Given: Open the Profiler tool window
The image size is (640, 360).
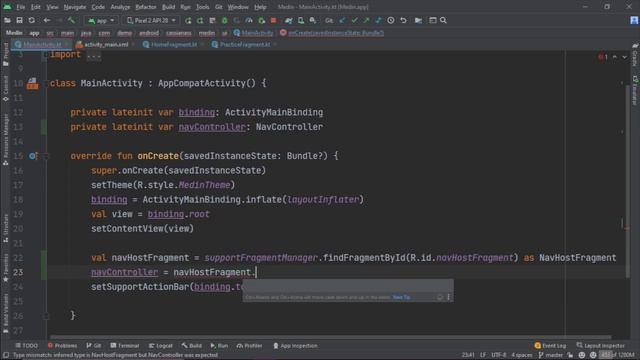Looking at the screenshot, I should pyautogui.click(x=249, y=346).
